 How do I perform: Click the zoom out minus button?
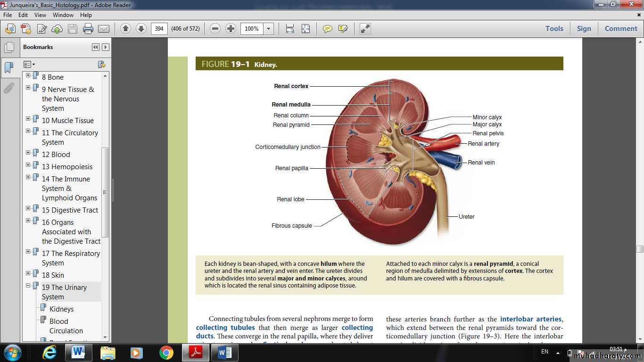215,29
